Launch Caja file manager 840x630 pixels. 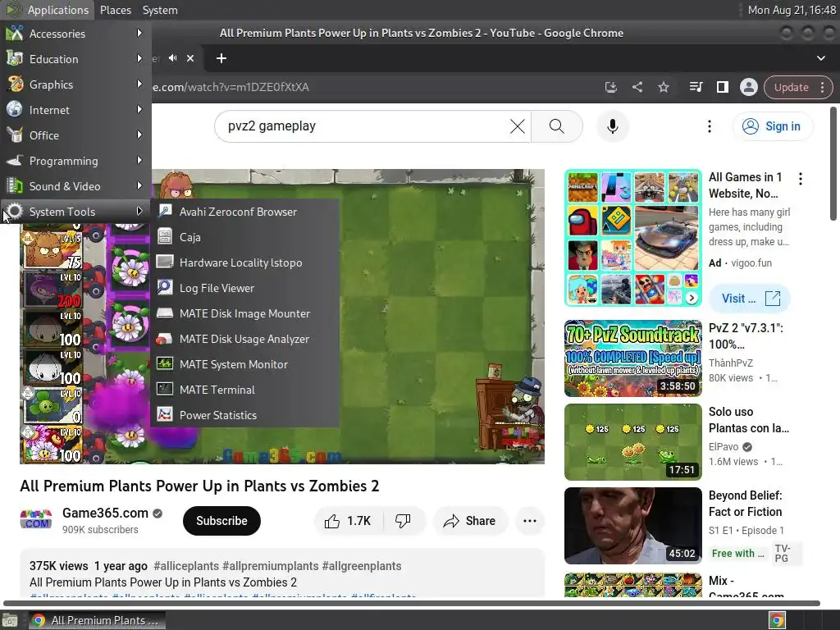point(244,237)
